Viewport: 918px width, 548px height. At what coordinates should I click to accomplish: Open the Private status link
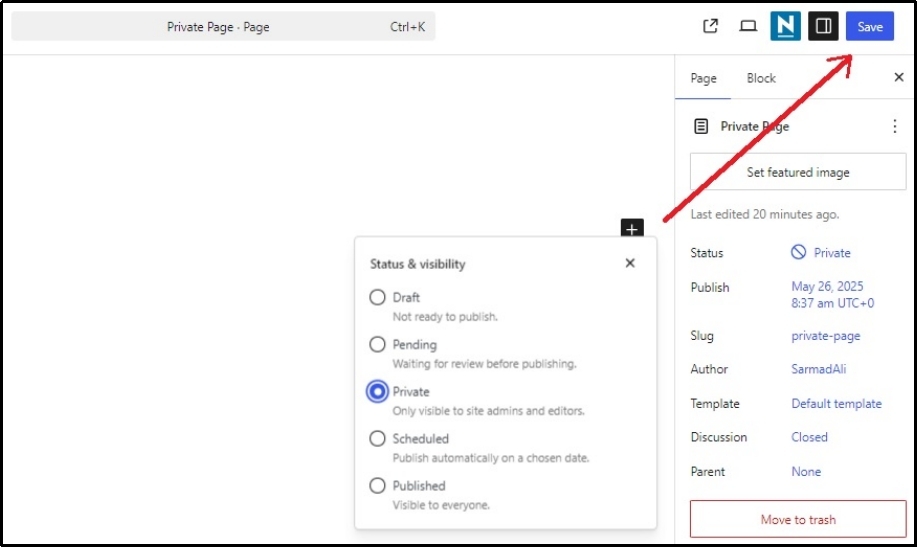coord(821,252)
